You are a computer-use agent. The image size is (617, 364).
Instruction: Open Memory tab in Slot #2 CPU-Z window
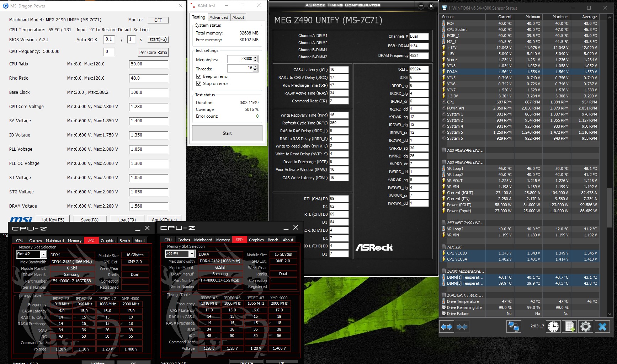pyautogui.click(x=75, y=241)
